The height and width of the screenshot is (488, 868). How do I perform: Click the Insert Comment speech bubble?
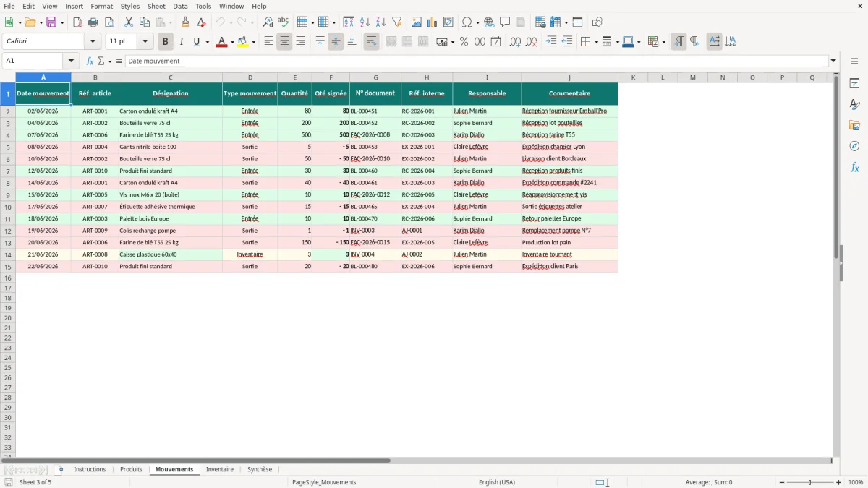[505, 22]
